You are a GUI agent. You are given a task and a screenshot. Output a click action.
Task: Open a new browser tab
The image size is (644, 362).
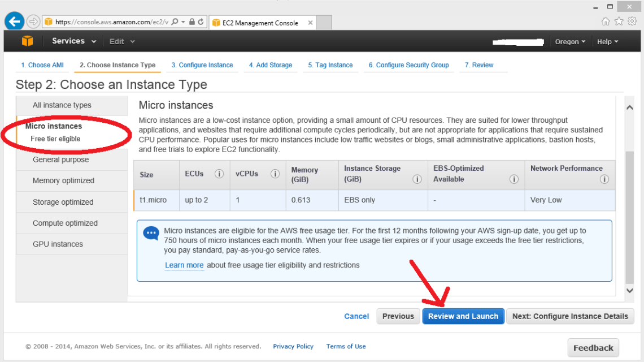pyautogui.click(x=324, y=22)
